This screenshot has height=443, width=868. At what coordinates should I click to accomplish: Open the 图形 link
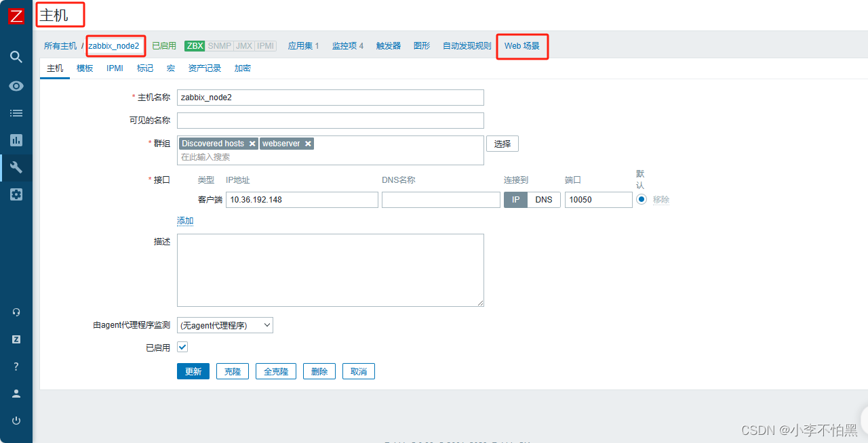click(x=422, y=46)
